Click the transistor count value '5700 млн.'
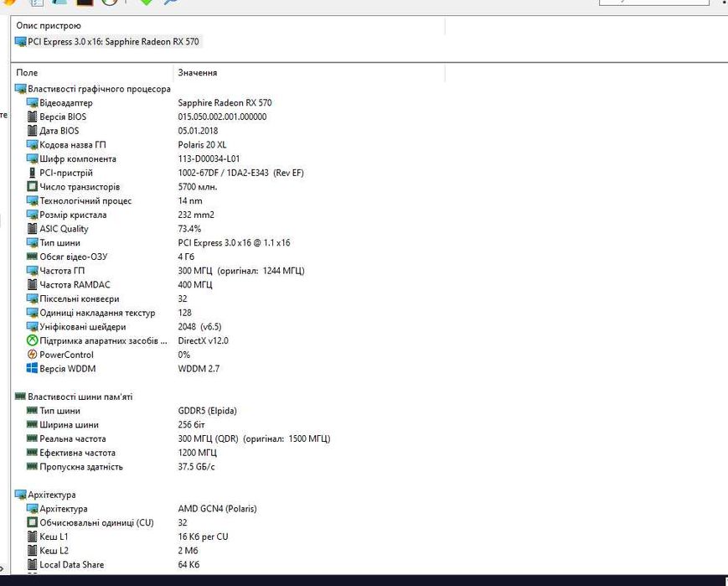 (198, 186)
